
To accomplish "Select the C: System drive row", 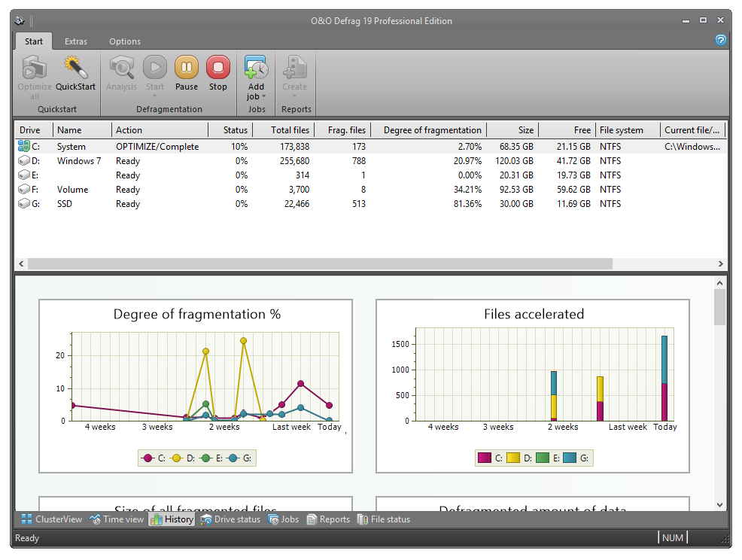I will (71, 147).
